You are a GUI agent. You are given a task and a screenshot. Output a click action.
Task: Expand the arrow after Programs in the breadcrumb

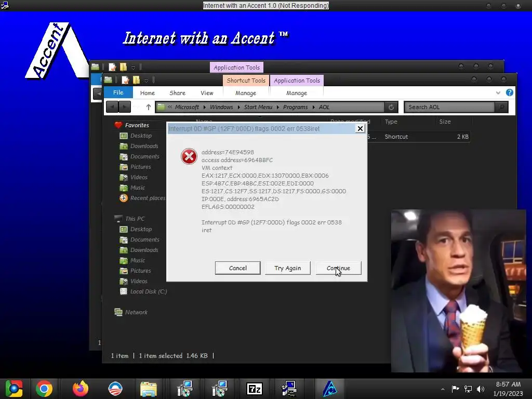(x=314, y=107)
